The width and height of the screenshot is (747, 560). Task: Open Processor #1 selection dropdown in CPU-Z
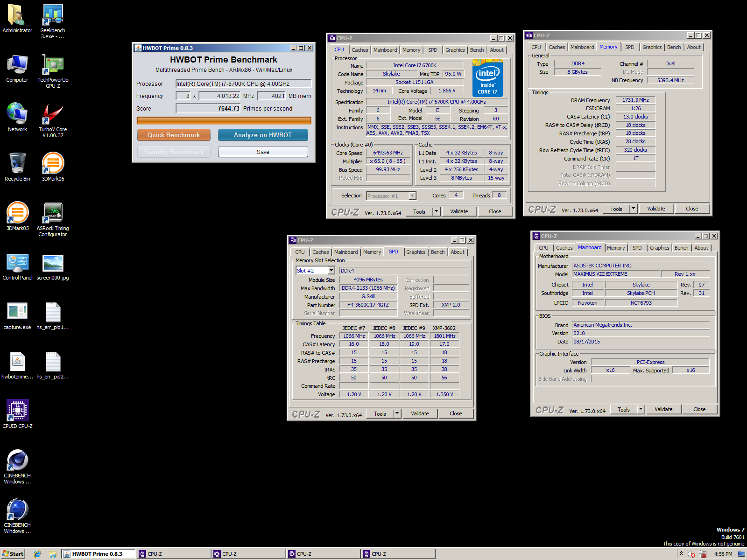(x=413, y=196)
